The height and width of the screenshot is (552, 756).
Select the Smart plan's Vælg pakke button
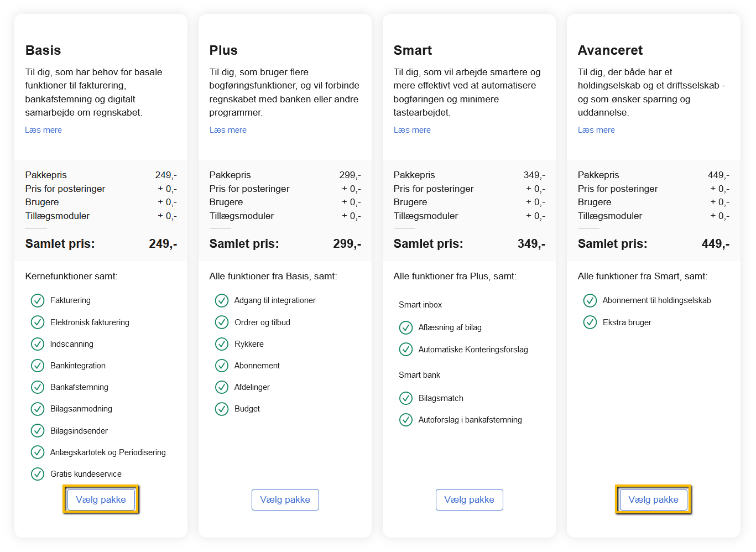tap(469, 499)
